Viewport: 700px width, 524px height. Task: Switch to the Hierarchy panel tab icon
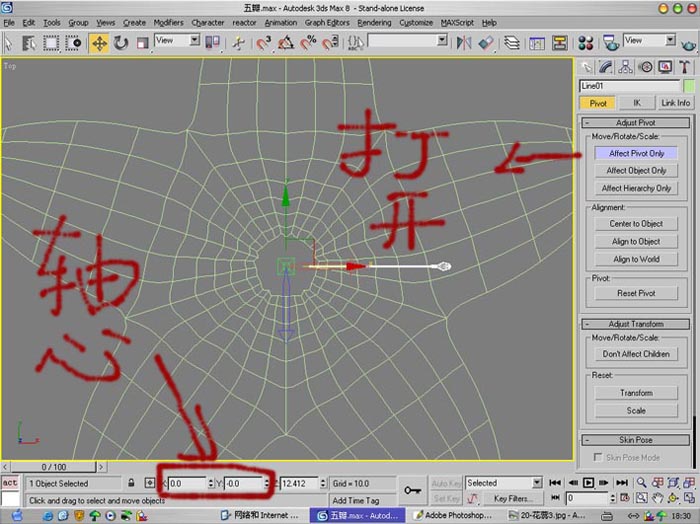625,67
